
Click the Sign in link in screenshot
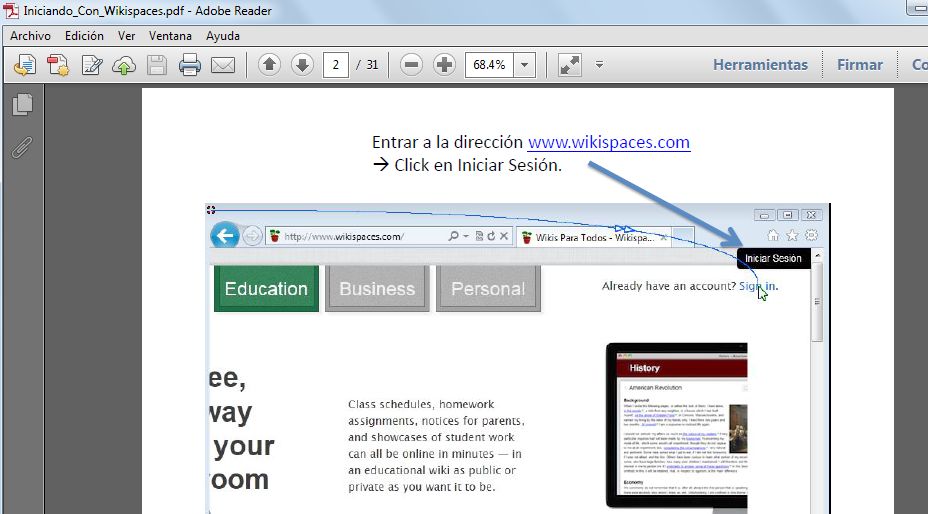(x=759, y=286)
